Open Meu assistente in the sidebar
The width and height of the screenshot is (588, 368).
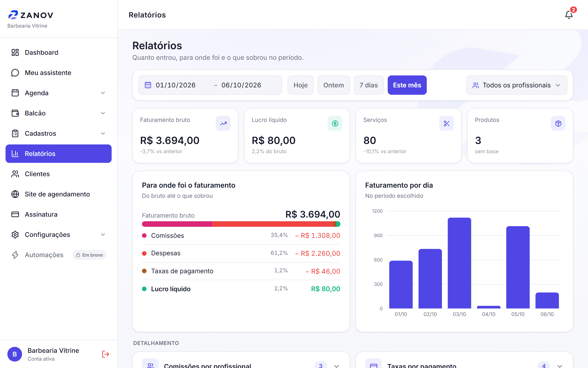[59, 72]
